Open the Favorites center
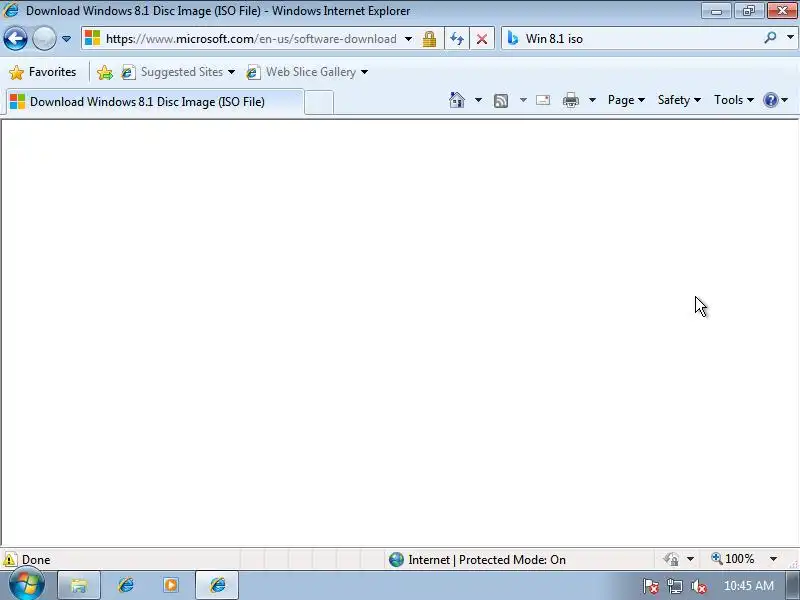 (42, 72)
